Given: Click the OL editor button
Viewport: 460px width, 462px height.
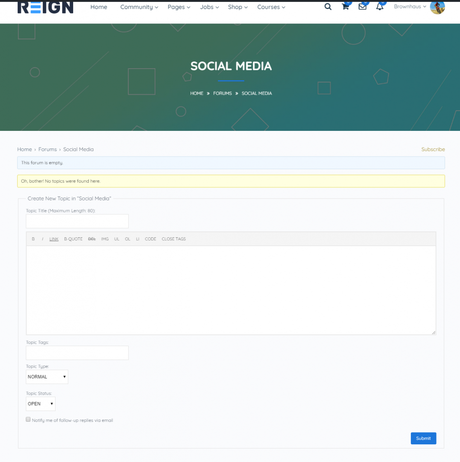Looking at the screenshot, I should pos(127,239).
